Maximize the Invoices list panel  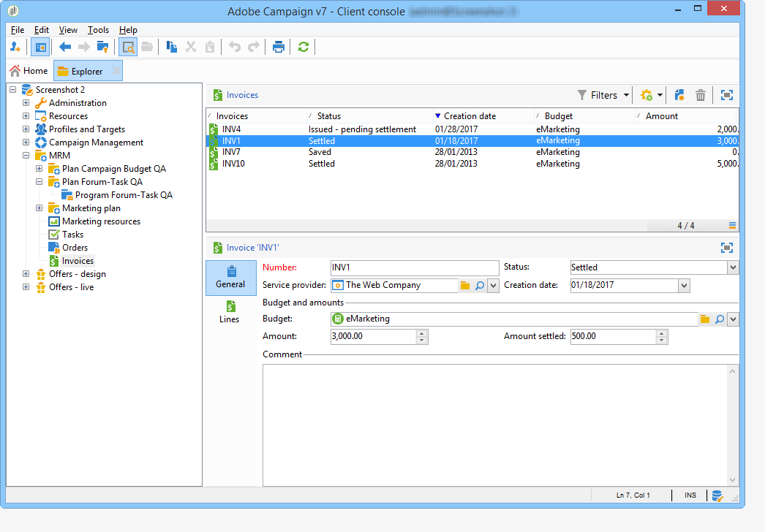point(727,95)
